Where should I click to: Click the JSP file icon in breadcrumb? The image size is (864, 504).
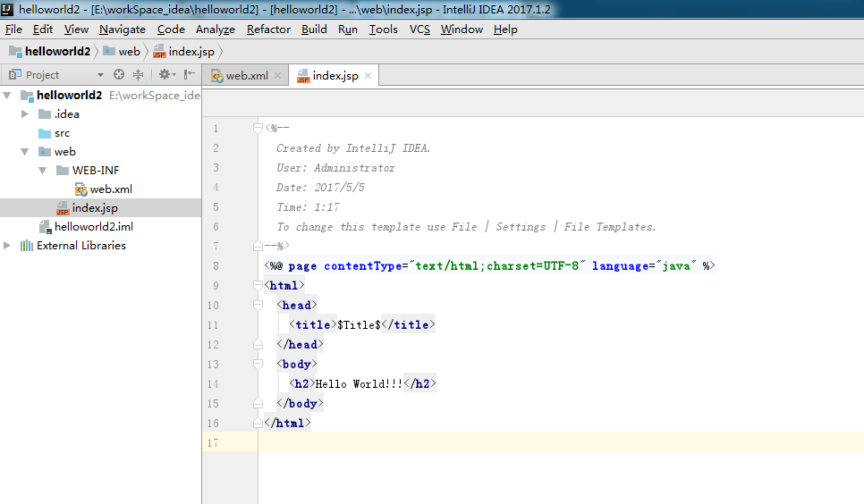(159, 51)
